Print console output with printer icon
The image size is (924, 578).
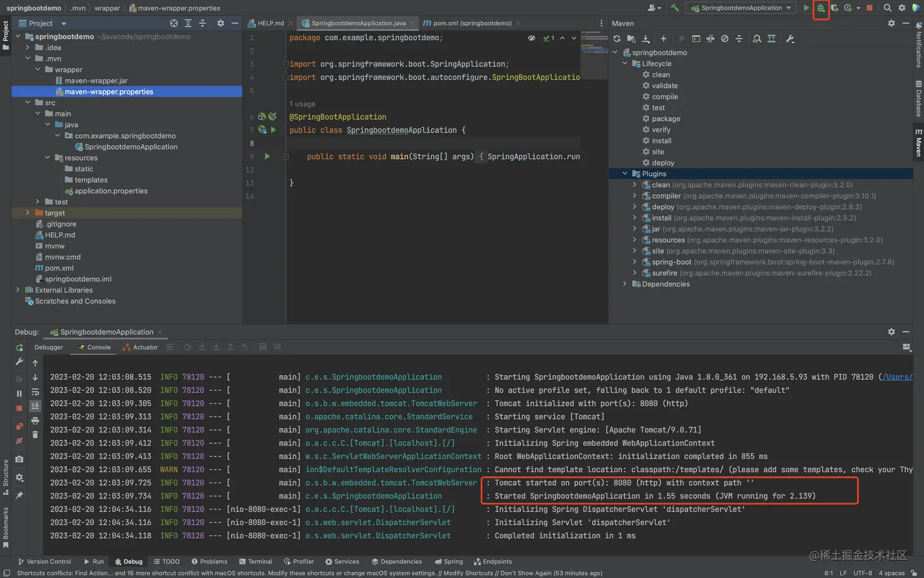[x=35, y=421]
